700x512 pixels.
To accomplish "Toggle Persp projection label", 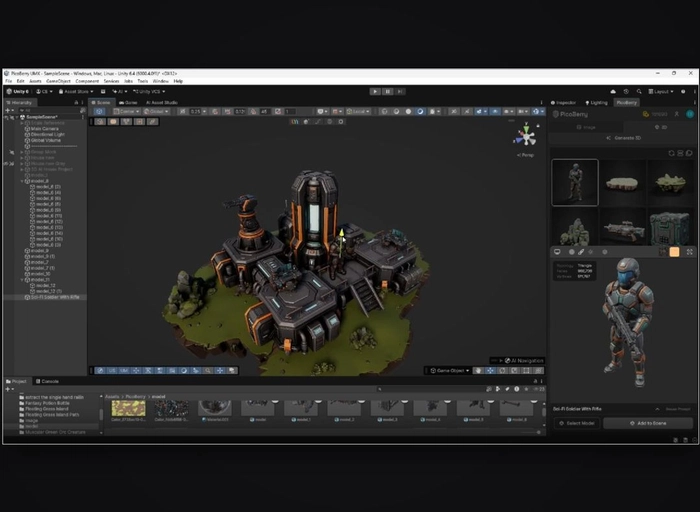I will pos(525,155).
